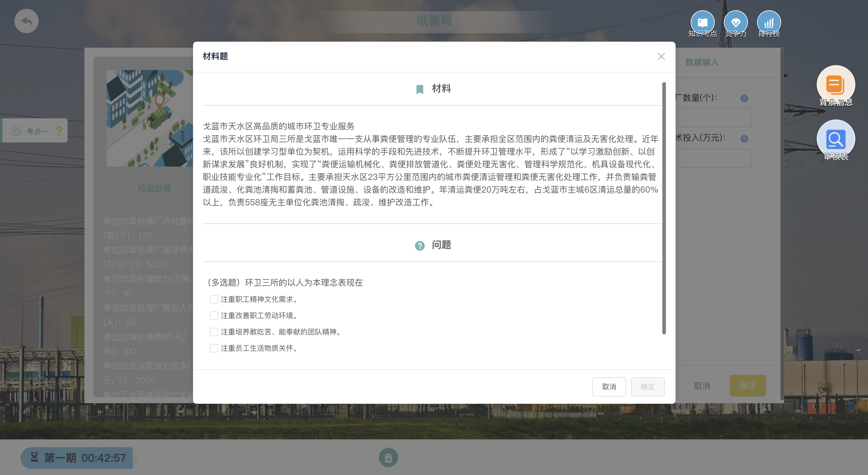
Task: Check 注重培养敢吃苦、能奉献的团队精神 option
Action: coord(214,332)
